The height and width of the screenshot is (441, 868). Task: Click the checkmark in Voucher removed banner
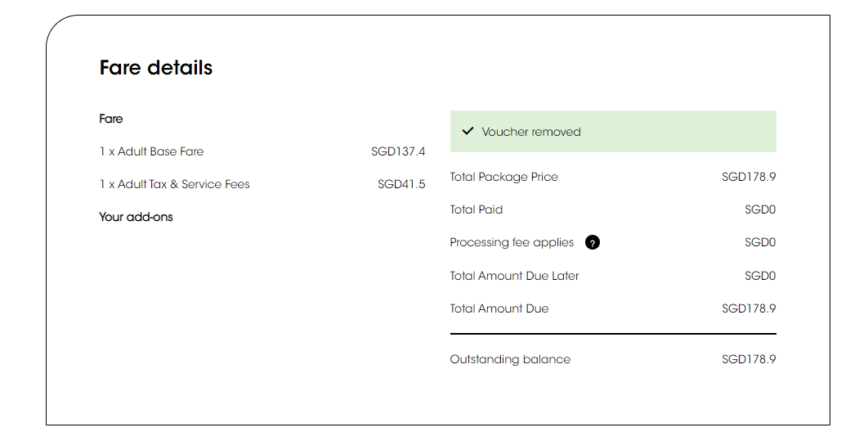tap(468, 131)
